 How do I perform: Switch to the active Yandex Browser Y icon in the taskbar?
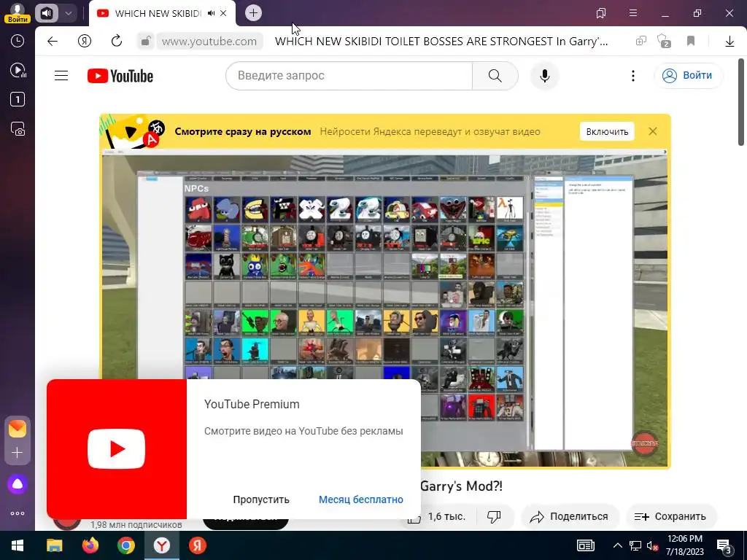162,545
